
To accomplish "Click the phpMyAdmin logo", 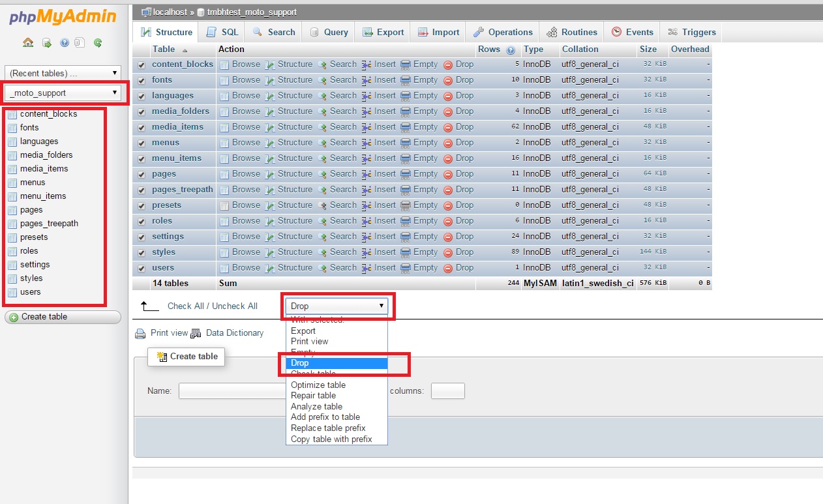I will pos(63,16).
